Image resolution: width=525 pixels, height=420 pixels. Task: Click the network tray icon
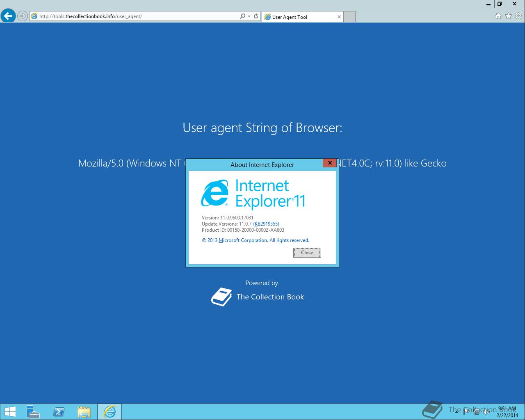pos(476,412)
